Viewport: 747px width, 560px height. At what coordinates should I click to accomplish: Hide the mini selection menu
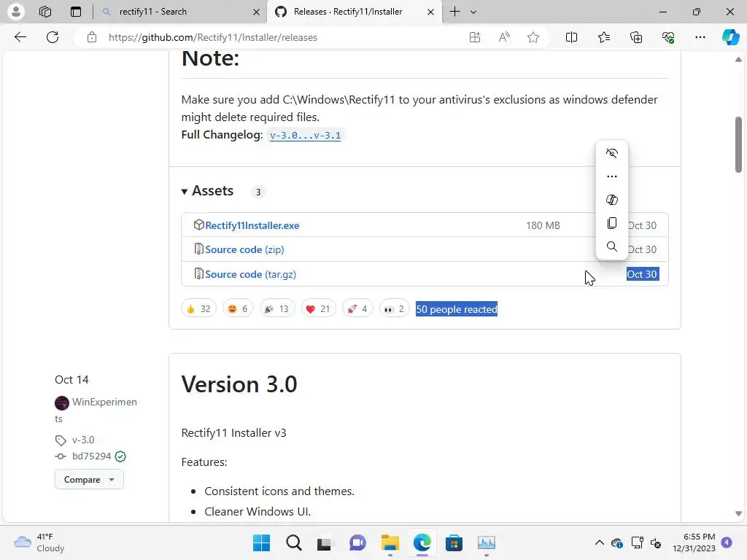click(x=612, y=153)
